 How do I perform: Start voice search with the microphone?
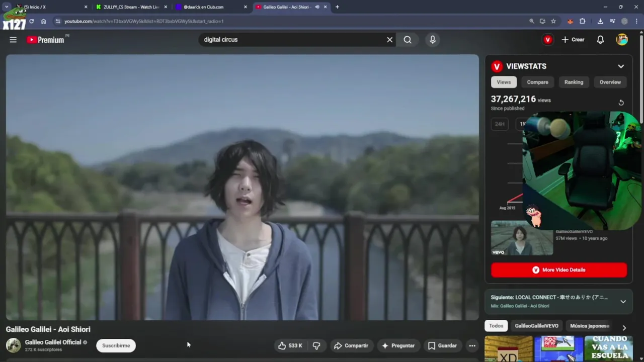433,40
